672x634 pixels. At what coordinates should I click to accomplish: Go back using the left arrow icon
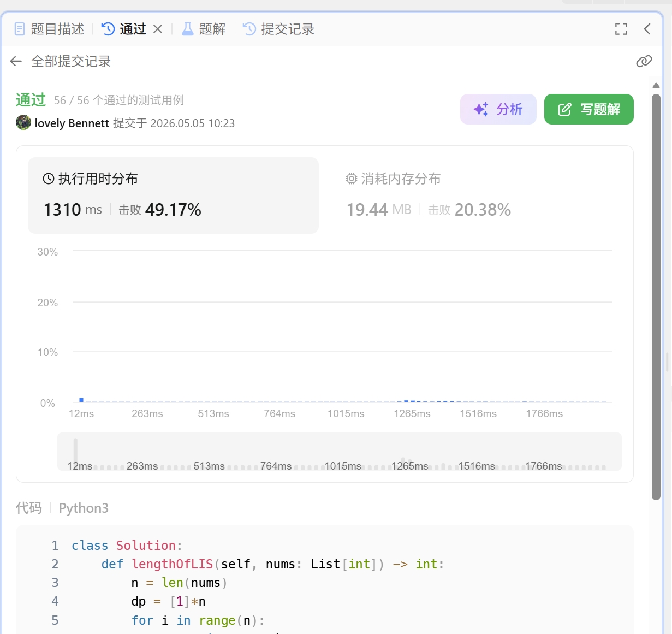click(16, 61)
